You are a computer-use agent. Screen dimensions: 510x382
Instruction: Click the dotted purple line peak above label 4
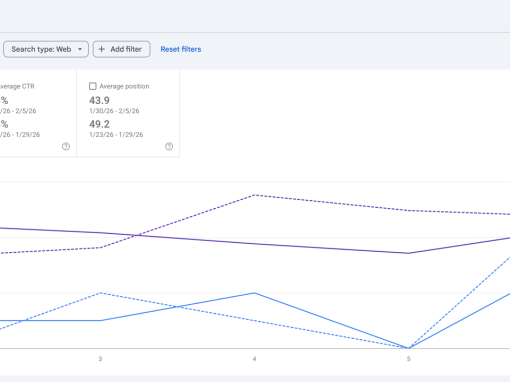pyautogui.click(x=255, y=195)
